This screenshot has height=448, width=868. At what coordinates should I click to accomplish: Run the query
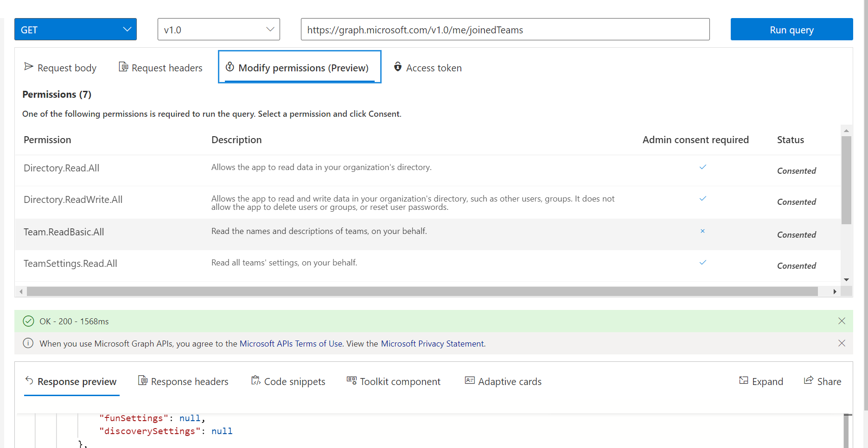pos(791,29)
